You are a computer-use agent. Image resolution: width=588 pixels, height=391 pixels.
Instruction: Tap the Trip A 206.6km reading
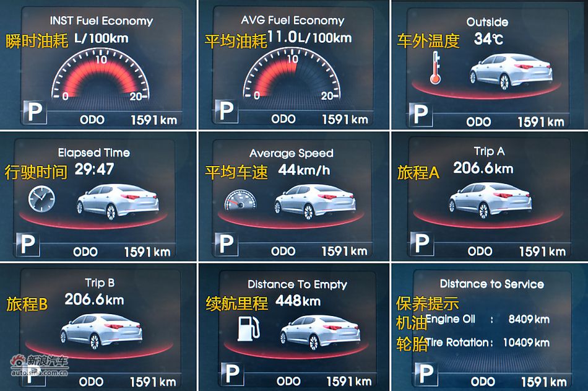[483, 168]
